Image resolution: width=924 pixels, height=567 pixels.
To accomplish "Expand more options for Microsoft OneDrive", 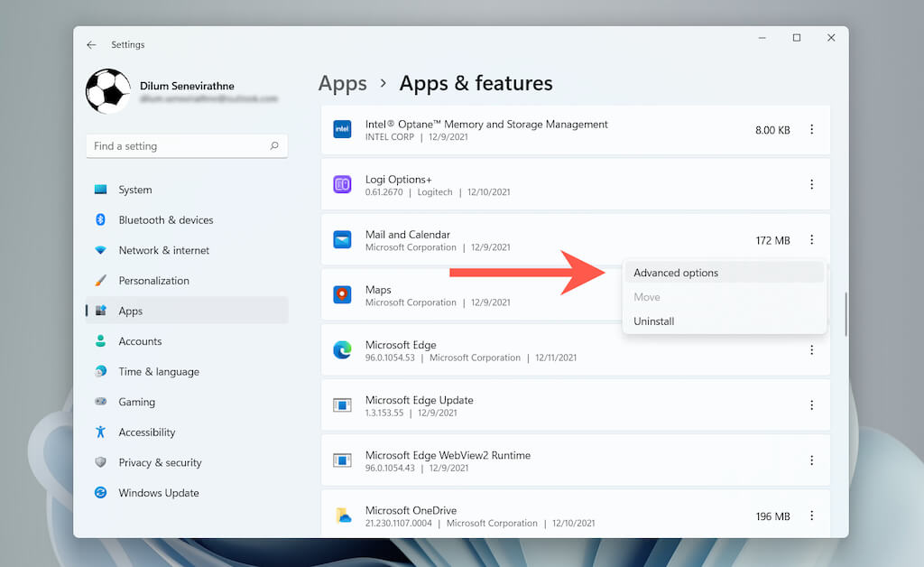I will (811, 516).
